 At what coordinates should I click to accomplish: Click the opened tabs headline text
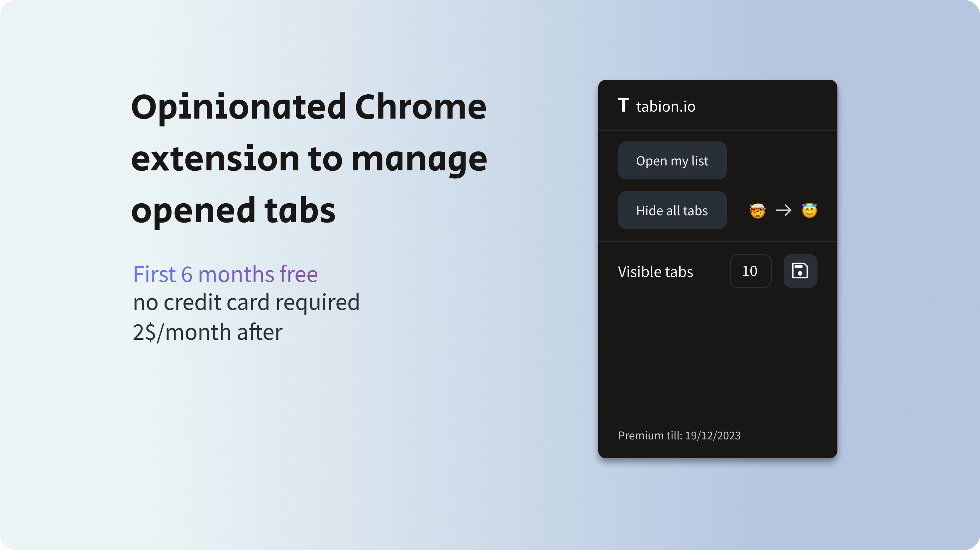pos(233,211)
